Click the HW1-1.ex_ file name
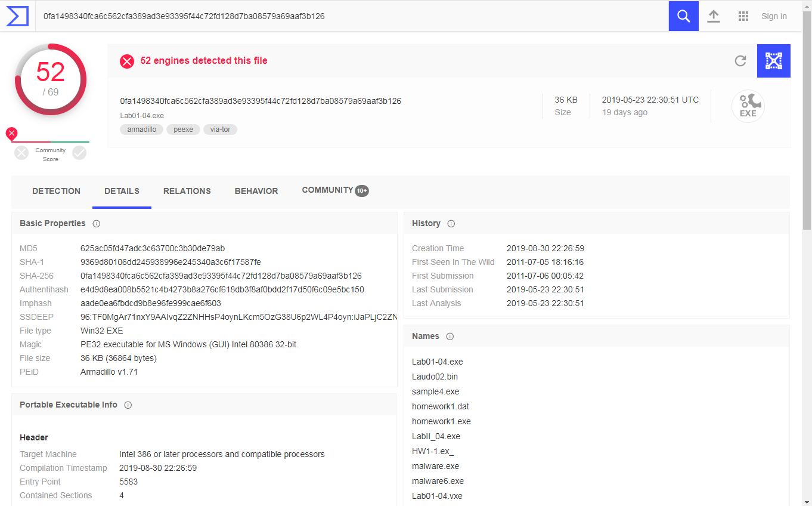This screenshot has width=812, height=506. tap(433, 451)
